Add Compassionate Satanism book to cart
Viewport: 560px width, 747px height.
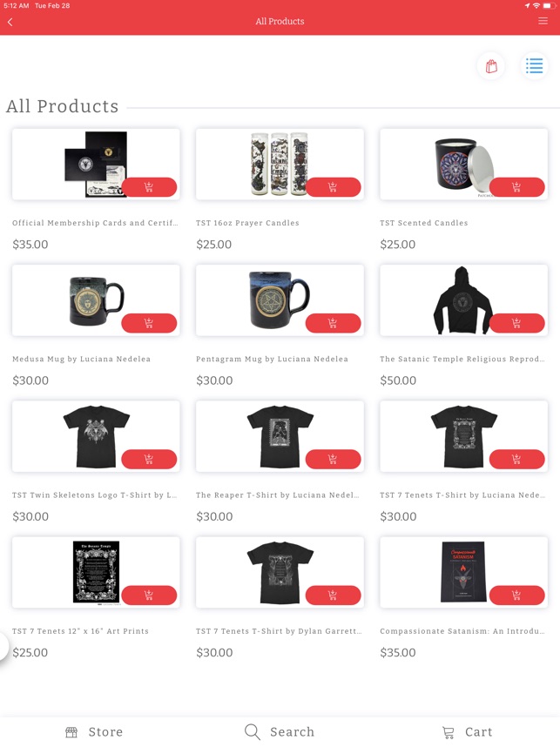(x=516, y=595)
